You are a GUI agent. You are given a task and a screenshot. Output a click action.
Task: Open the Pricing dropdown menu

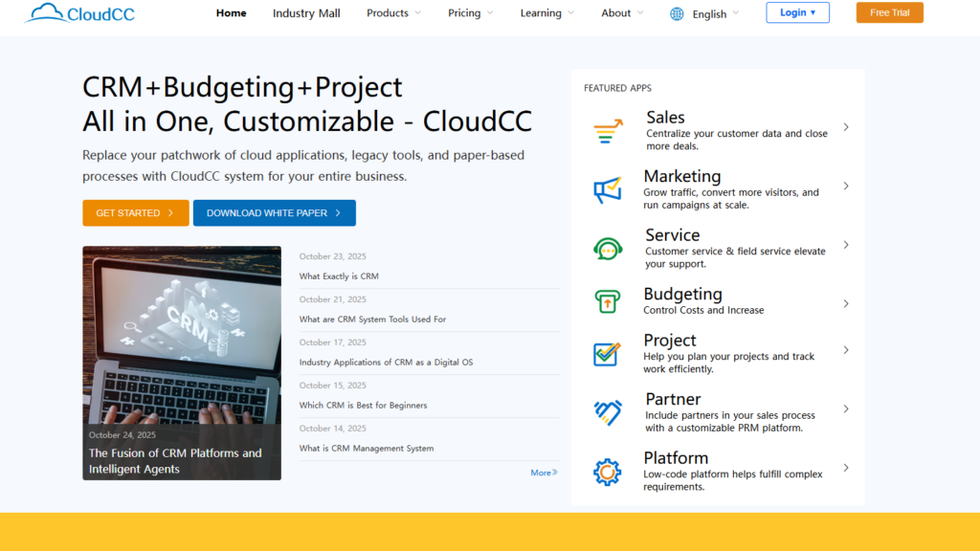click(x=470, y=13)
